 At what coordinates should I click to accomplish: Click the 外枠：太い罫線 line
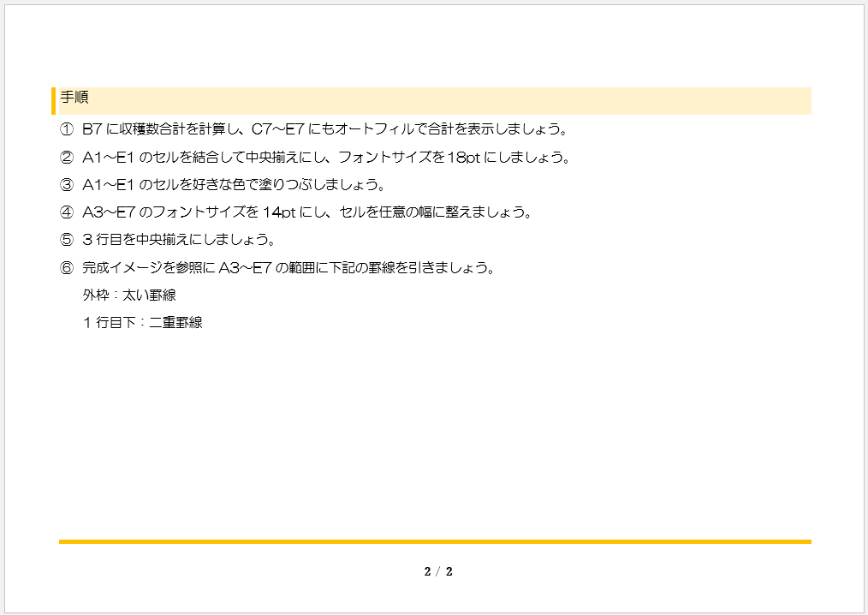coord(129,296)
